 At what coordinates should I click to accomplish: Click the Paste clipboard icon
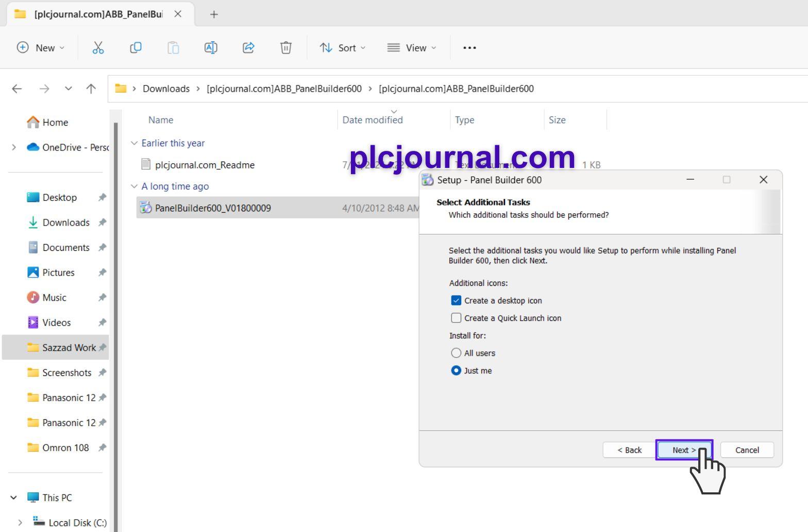(173, 48)
